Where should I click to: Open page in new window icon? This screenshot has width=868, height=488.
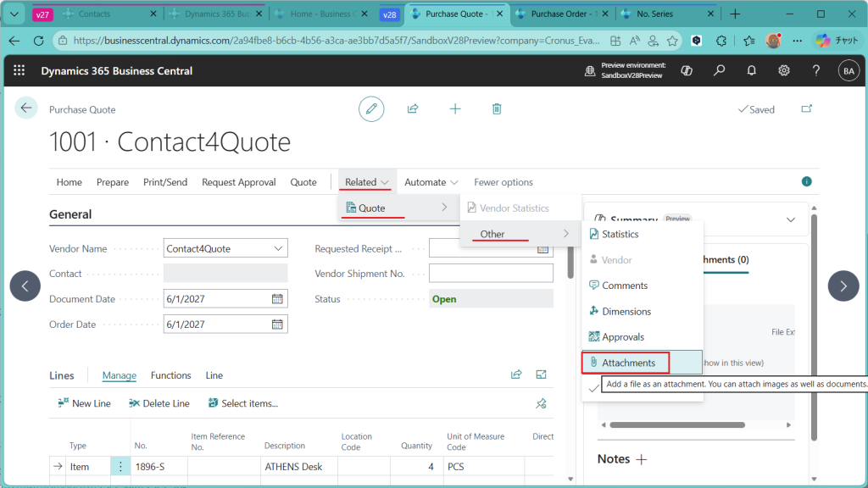click(806, 109)
